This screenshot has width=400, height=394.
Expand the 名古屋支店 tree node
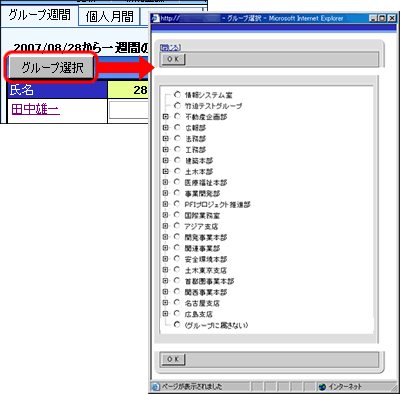165,303
